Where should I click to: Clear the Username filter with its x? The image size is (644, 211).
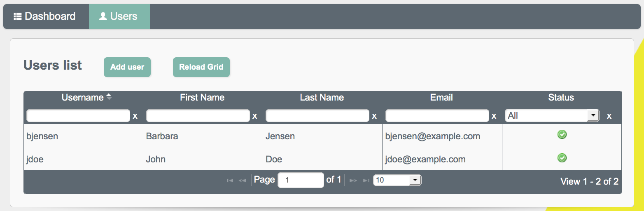[x=135, y=116]
